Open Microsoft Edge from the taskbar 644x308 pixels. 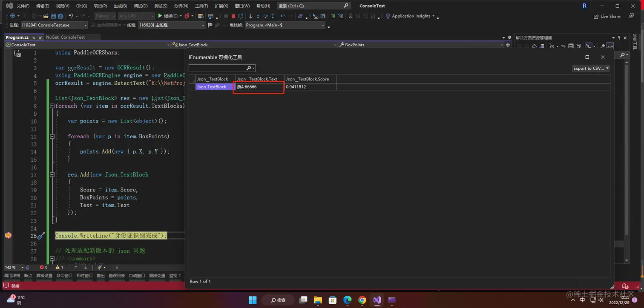(x=348, y=300)
